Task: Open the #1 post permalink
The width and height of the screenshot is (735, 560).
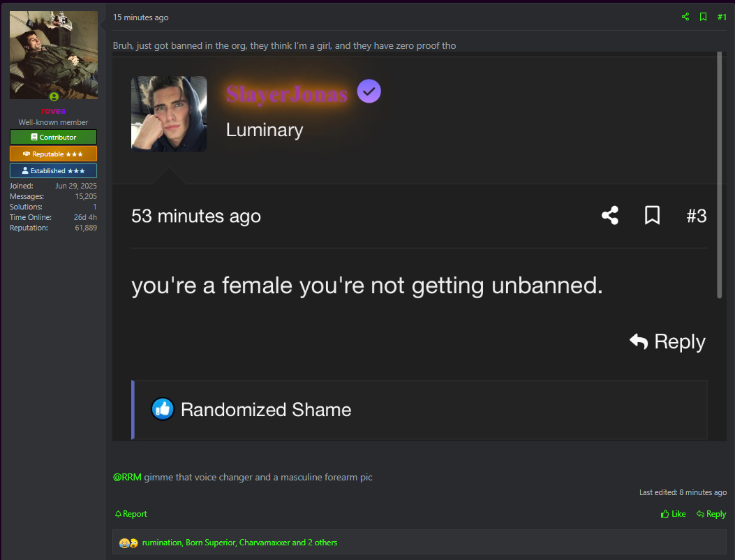Action: click(722, 17)
